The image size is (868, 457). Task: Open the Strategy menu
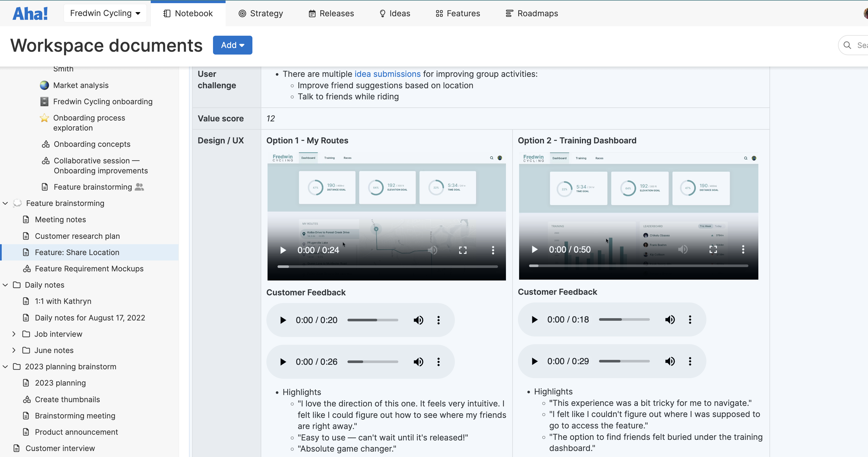pyautogui.click(x=261, y=13)
